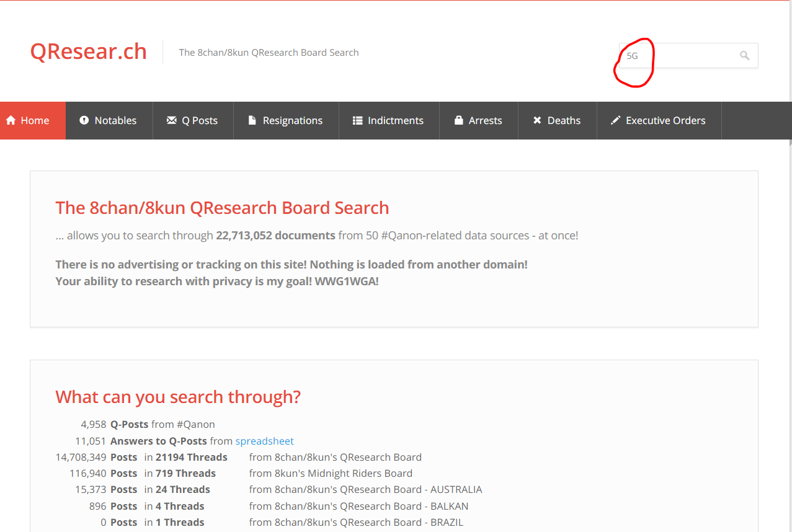The height and width of the screenshot is (532, 792).
Task: Open the Arrests page
Action: pyautogui.click(x=478, y=120)
